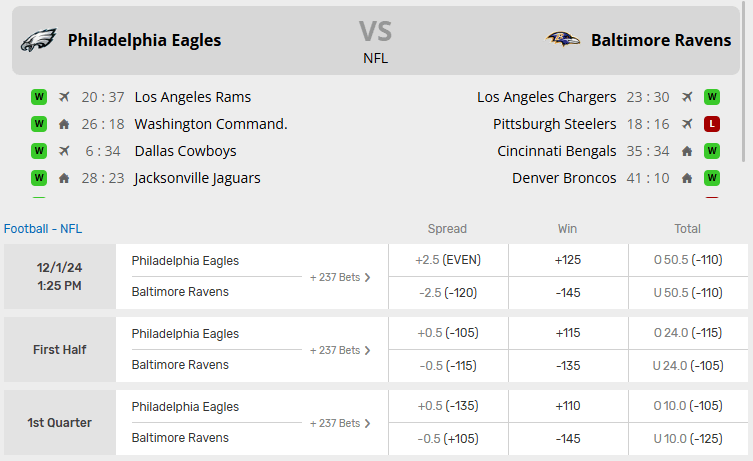This screenshot has width=753, height=461.
Task: Click the Philadelphia Eagles team logo
Action: pyautogui.click(x=38, y=40)
